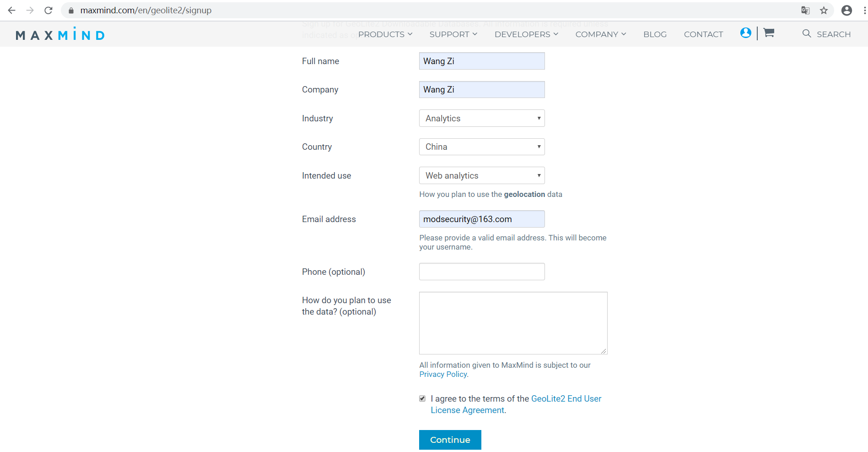Bookmark this page with the star icon
Image resolution: width=868 pixels, height=452 pixels.
824,10
